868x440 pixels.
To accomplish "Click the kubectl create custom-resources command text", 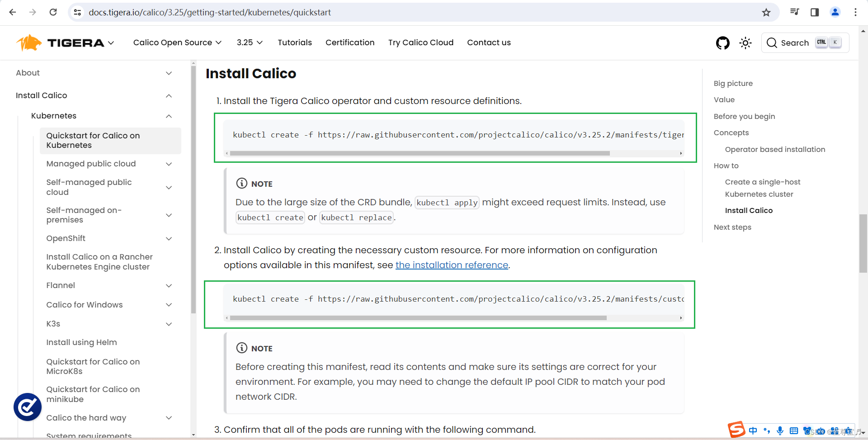I will tap(458, 299).
